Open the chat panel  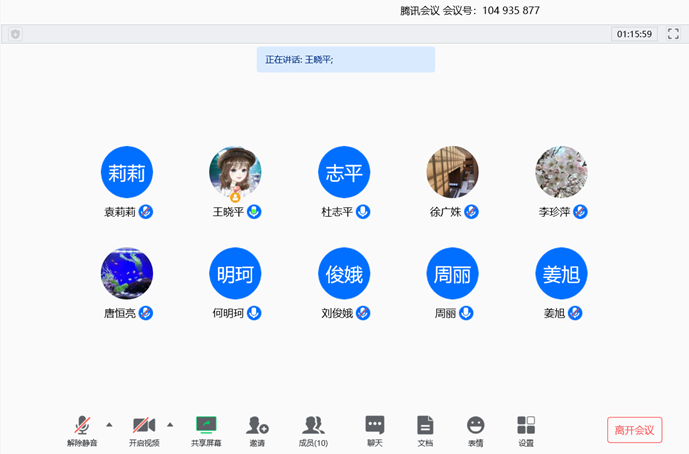[375, 425]
